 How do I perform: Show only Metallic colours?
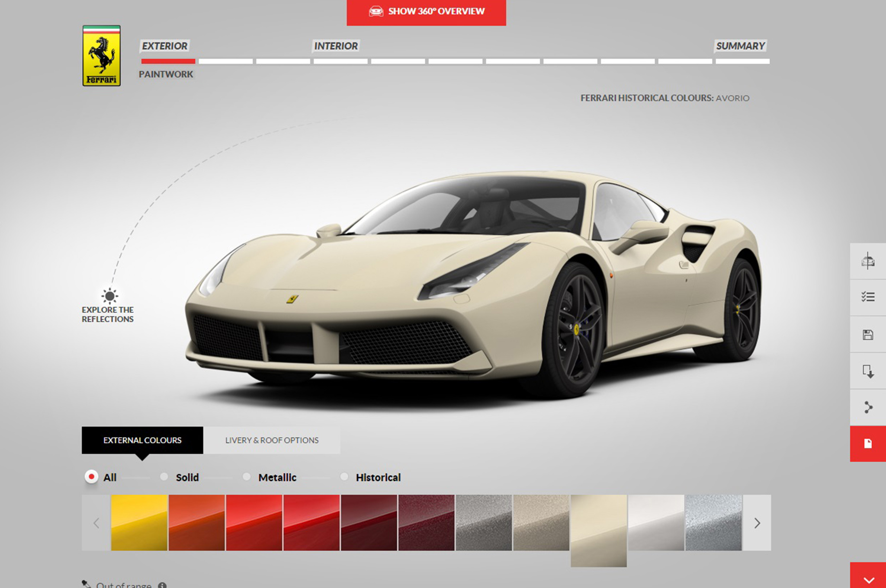tap(247, 477)
